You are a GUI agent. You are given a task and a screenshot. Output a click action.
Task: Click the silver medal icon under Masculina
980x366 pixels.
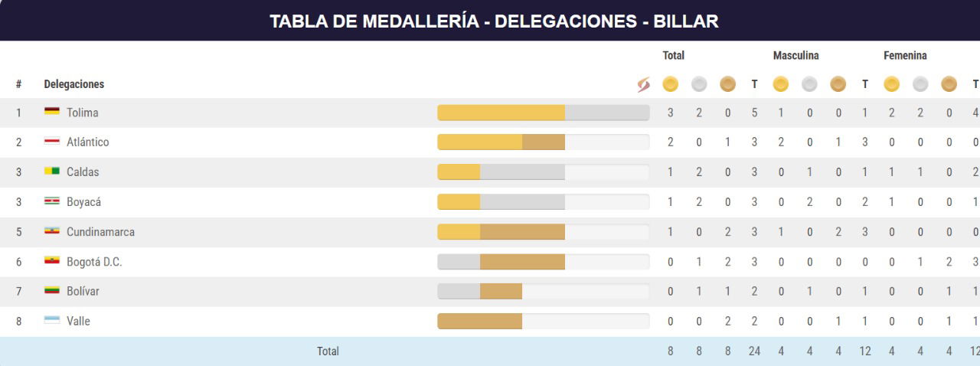[x=809, y=84]
